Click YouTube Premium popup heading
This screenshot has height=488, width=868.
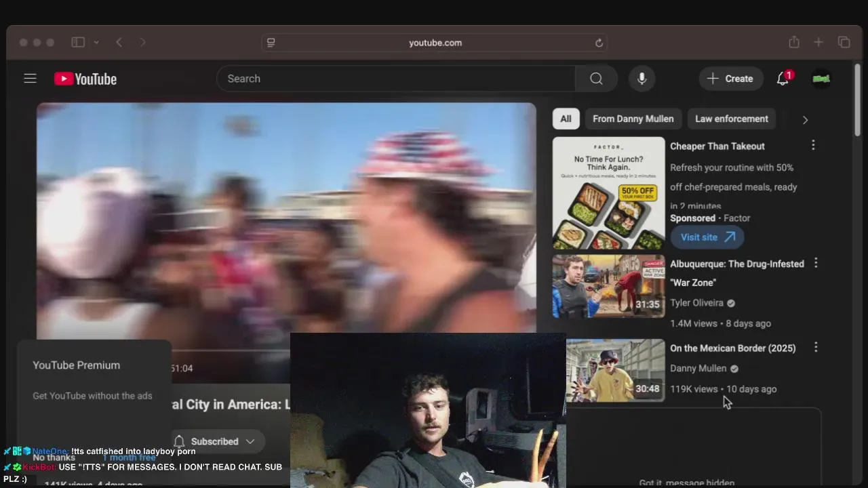76,365
